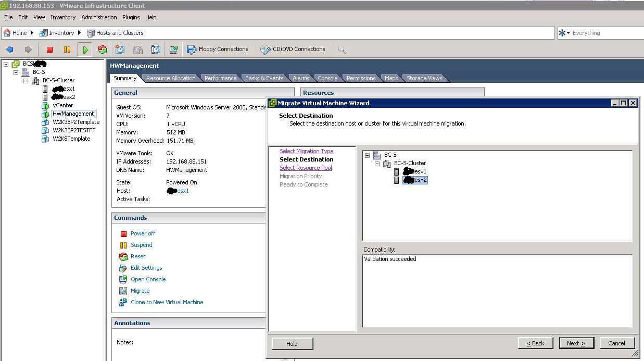Collapse BC-S node in the migrate wizard
Screen dimensions: 644x361
(367, 155)
